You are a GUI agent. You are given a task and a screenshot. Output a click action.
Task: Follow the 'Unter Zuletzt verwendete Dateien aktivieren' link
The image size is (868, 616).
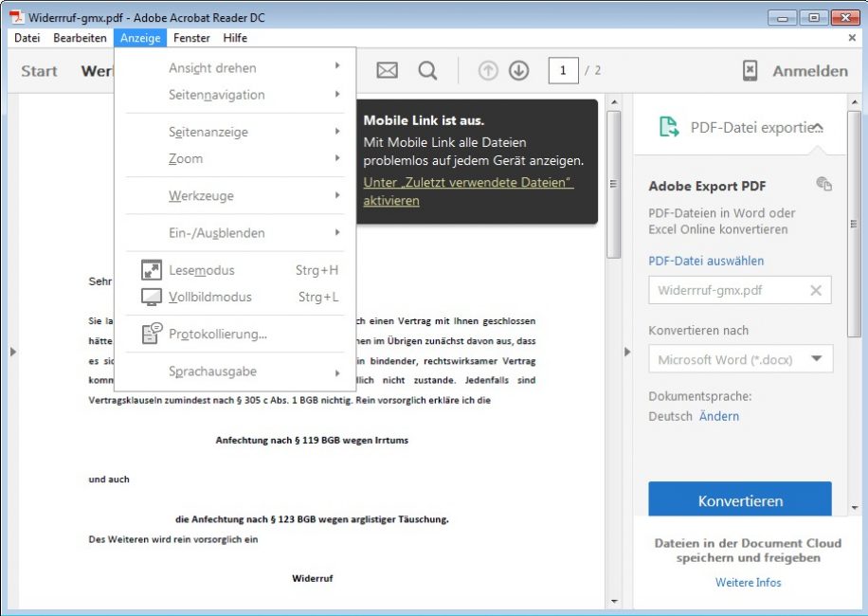(468, 190)
